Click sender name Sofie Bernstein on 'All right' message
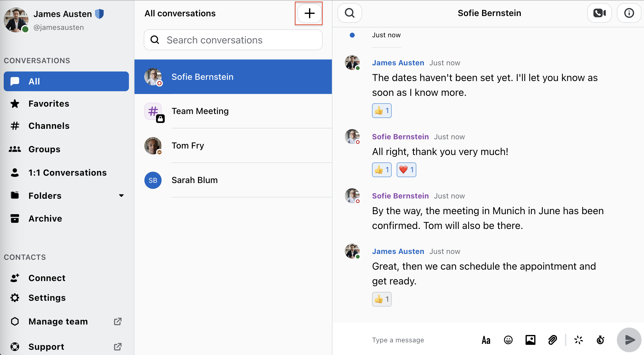The width and height of the screenshot is (644, 355). coord(400,137)
